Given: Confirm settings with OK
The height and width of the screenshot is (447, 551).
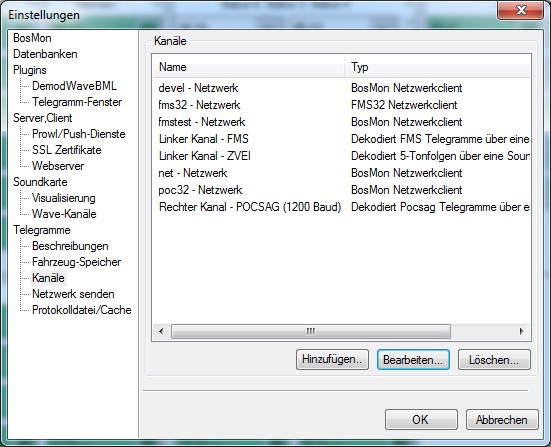Looking at the screenshot, I should 421,419.
